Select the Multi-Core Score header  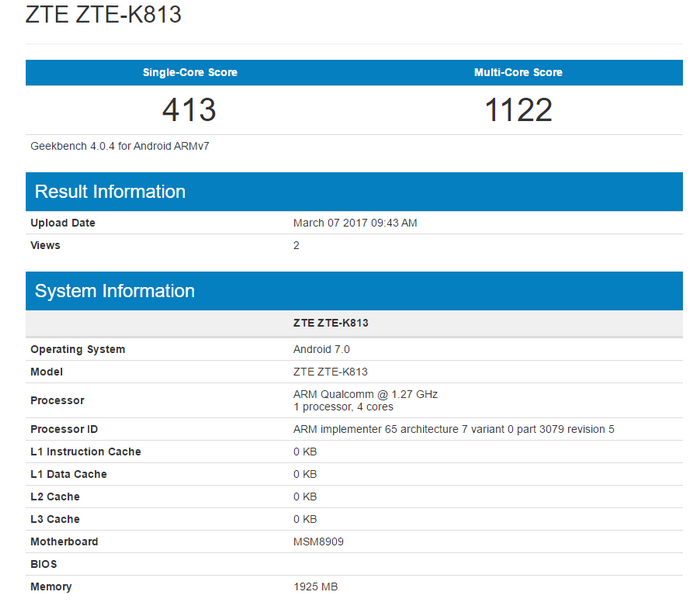pyautogui.click(x=518, y=73)
